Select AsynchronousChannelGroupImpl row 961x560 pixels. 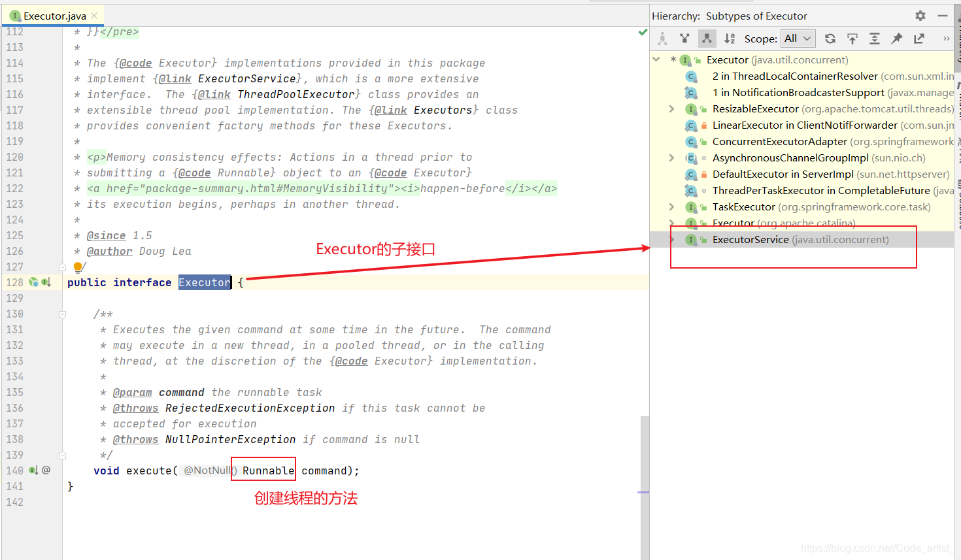coord(802,157)
